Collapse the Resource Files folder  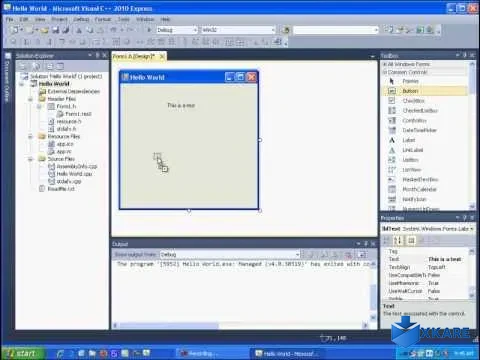pos(30,136)
